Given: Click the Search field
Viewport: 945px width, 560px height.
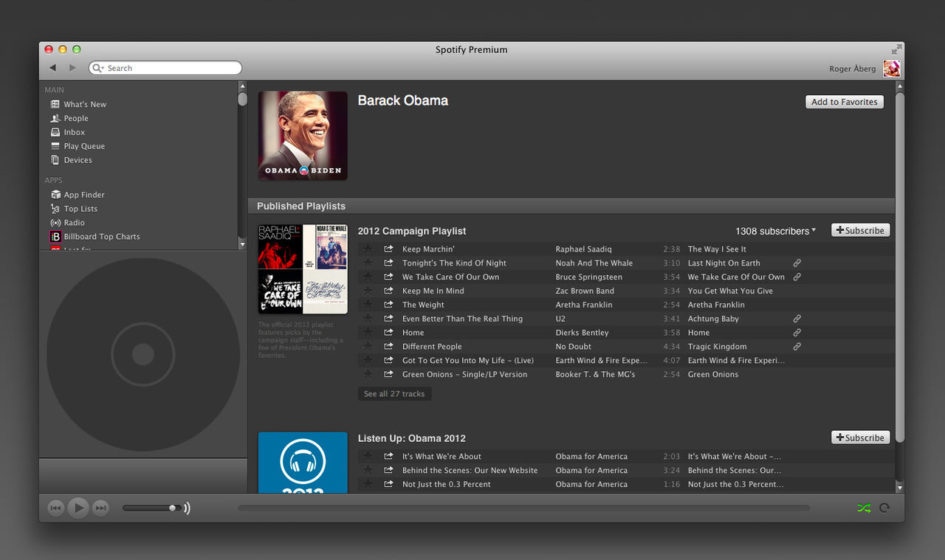Looking at the screenshot, I should point(165,68).
